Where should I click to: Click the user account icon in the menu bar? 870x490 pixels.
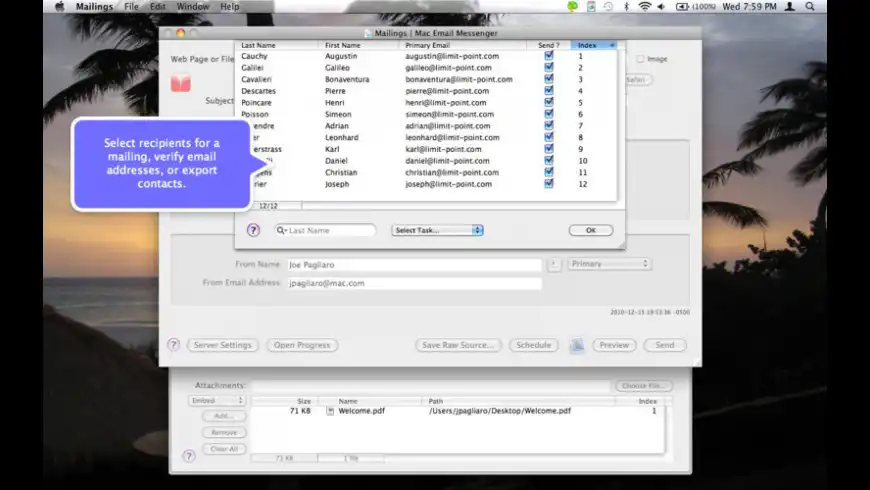[x=790, y=7]
